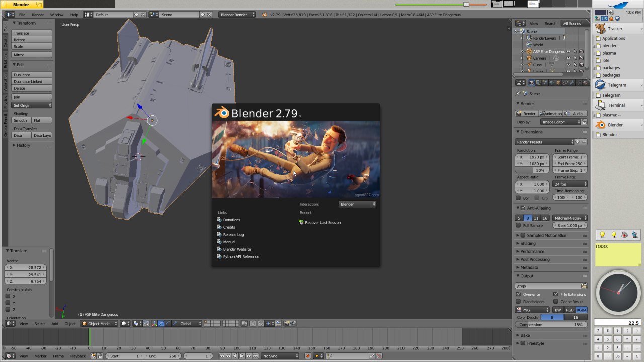Click the add render preset plus icon
Image resolution: width=644 pixels, height=362 pixels.
click(577, 142)
